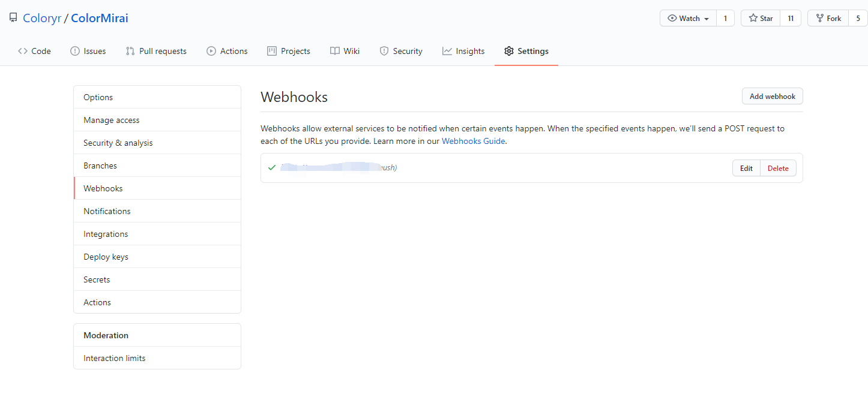Open the Projects tab
Viewport: 868px width, 397px height.
tap(289, 51)
